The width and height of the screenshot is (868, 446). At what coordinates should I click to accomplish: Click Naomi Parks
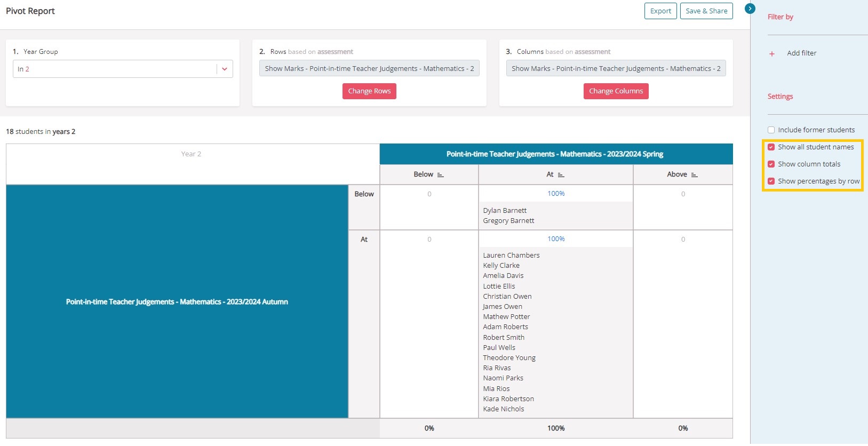[x=503, y=378]
